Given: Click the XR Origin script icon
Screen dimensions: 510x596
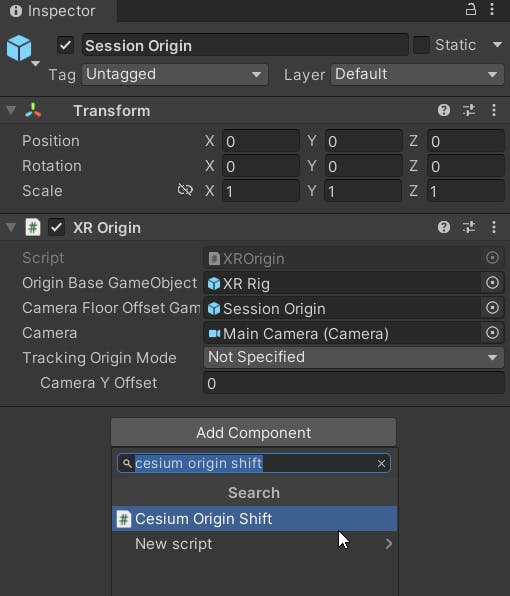Looking at the screenshot, I should coord(33,228).
